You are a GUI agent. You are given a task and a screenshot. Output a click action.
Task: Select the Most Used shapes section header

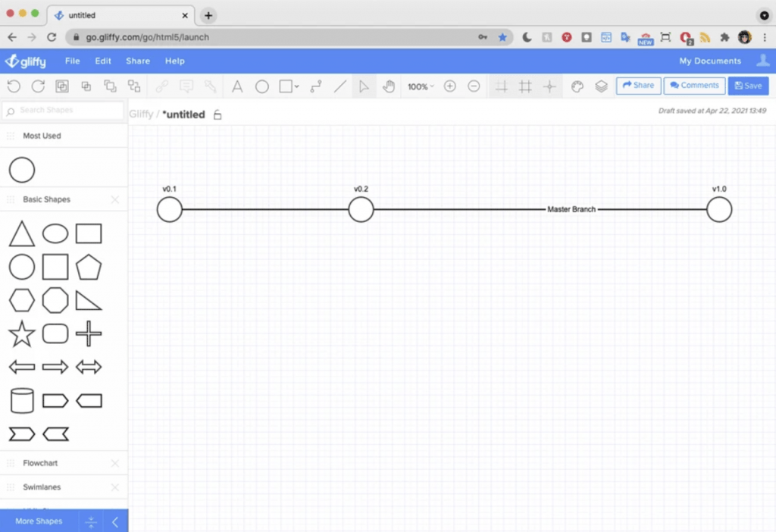coord(64,136)
